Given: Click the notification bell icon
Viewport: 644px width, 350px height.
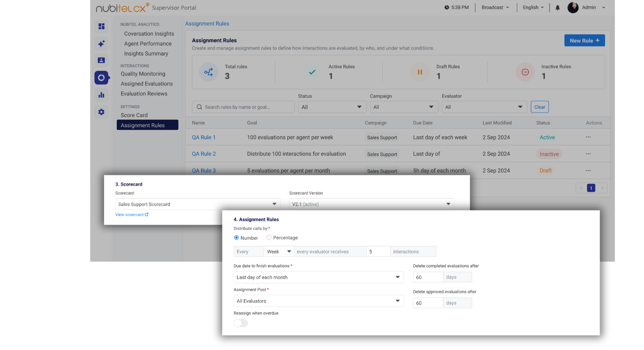Looking at the screenshot, I should coord(558,7).
